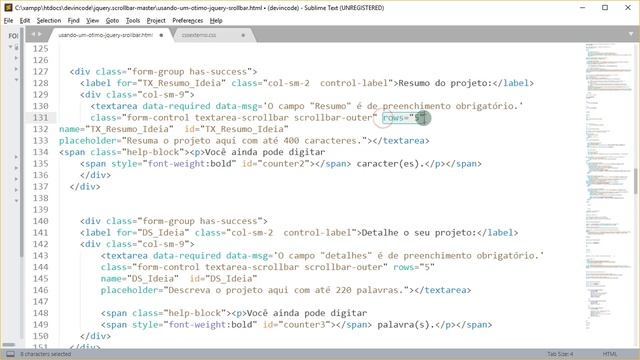This screenshot has height=360, width=640.
Task: Switch to the usando-um-otimo-jquery-srollbar.html tab
Action: click(105, 35)
